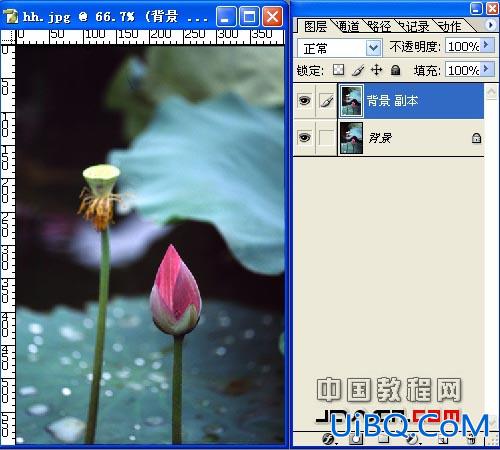Viewport: 500px width, 450px height.
Task: Switch to the 图层 tab
Action: 315,26
